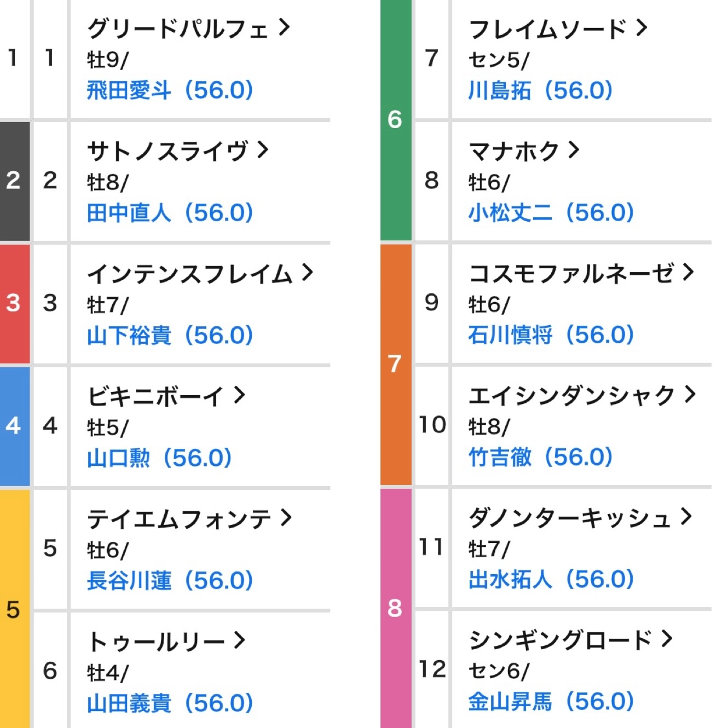Open chevron next to インテンスフレイム

click(307, 272)
